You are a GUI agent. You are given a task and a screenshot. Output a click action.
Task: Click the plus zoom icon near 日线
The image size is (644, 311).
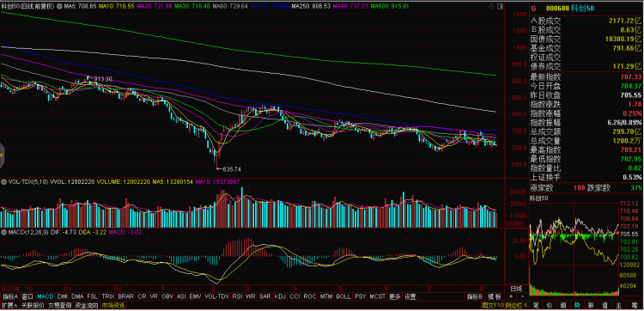click(x=511, y=296)
